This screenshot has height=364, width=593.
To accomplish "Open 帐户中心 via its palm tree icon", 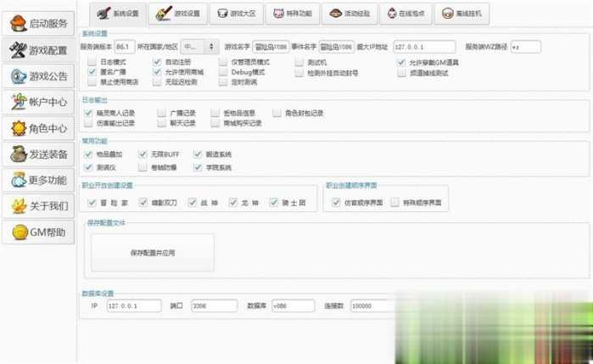I will pos(18,102).
